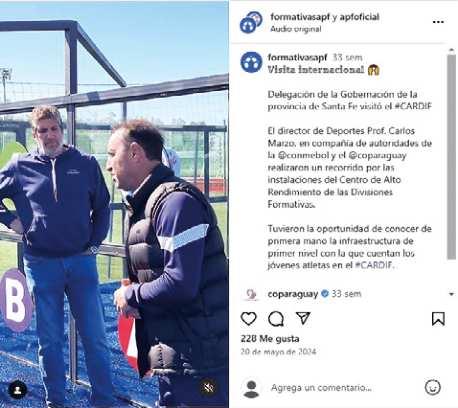Open formativasapf profile picture beside caption
458x408 pixels.
tap(251, 62)
